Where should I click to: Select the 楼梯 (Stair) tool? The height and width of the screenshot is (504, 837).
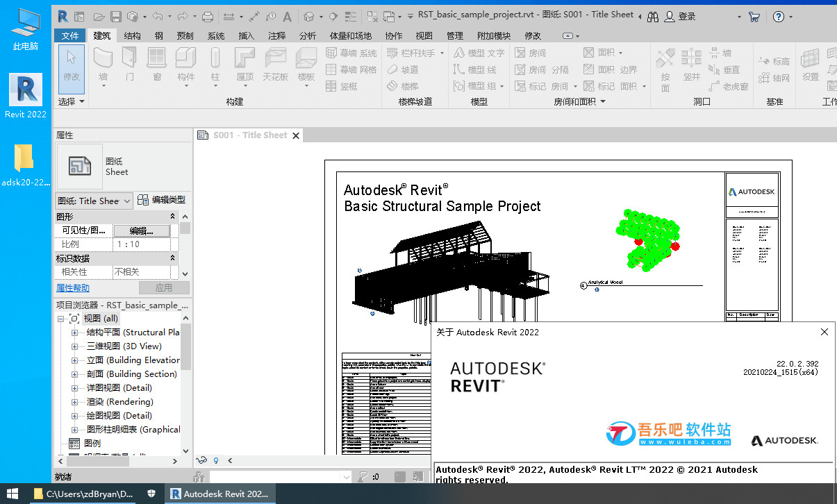point(403,86)
